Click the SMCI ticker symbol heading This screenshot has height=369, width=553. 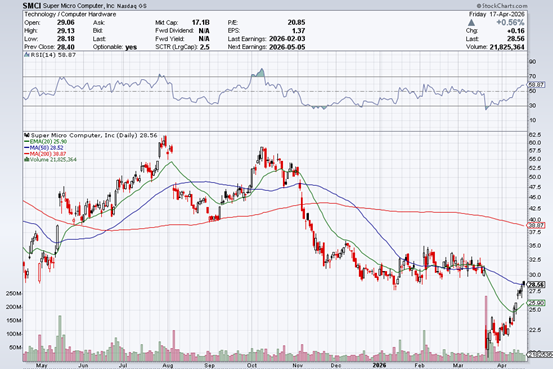tap(32, 6)
